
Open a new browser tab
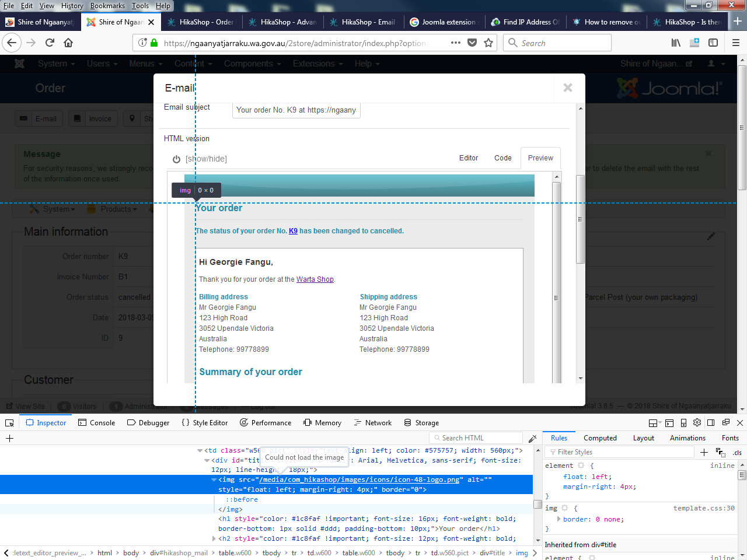point(738,22)
